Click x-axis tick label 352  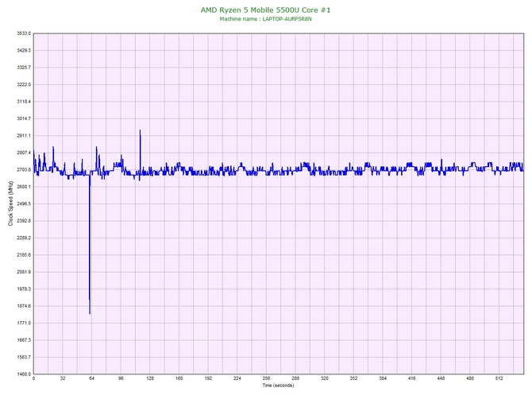point(353,378)
